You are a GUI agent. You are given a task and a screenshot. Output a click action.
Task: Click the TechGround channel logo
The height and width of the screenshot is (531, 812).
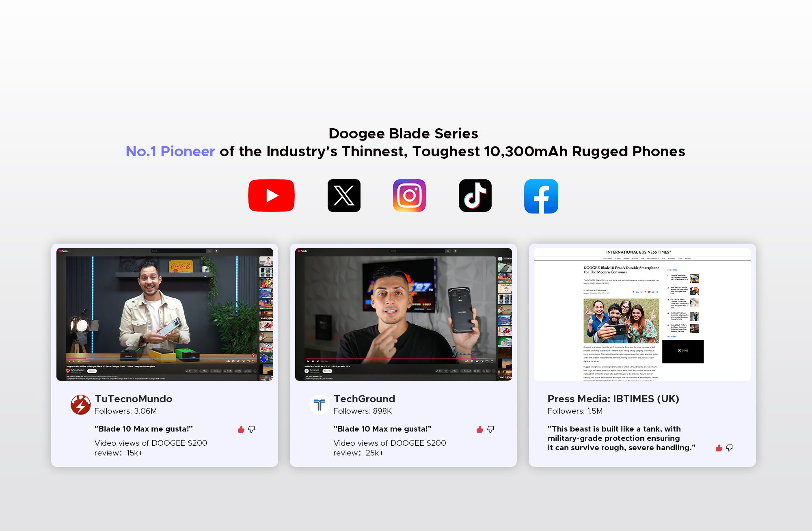(320, 405)
